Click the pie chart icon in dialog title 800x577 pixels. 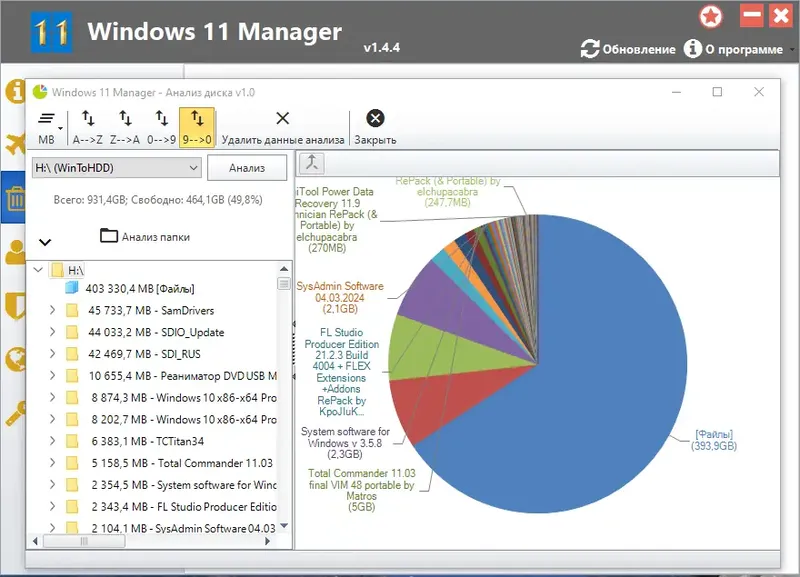(40, 92)
